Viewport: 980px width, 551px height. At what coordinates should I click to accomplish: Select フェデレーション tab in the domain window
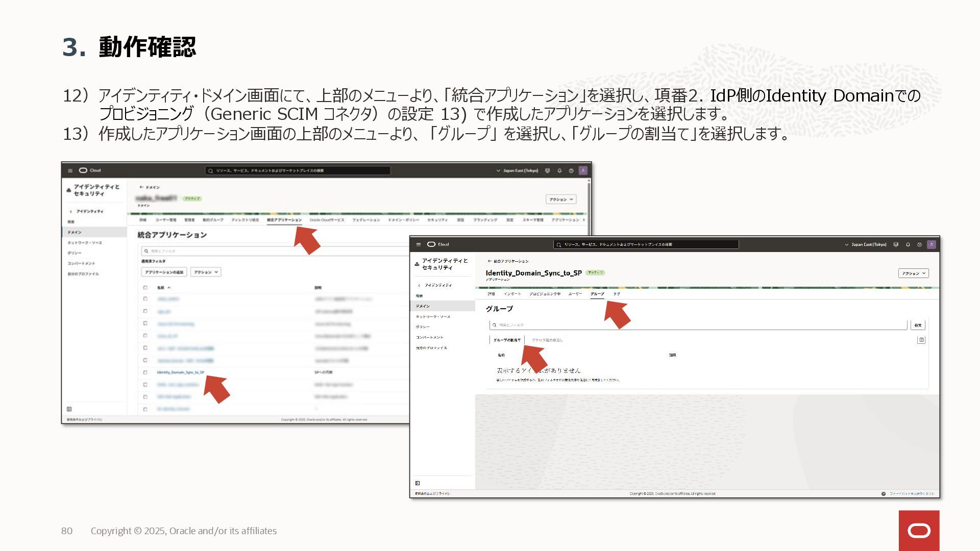coord(366,220)
